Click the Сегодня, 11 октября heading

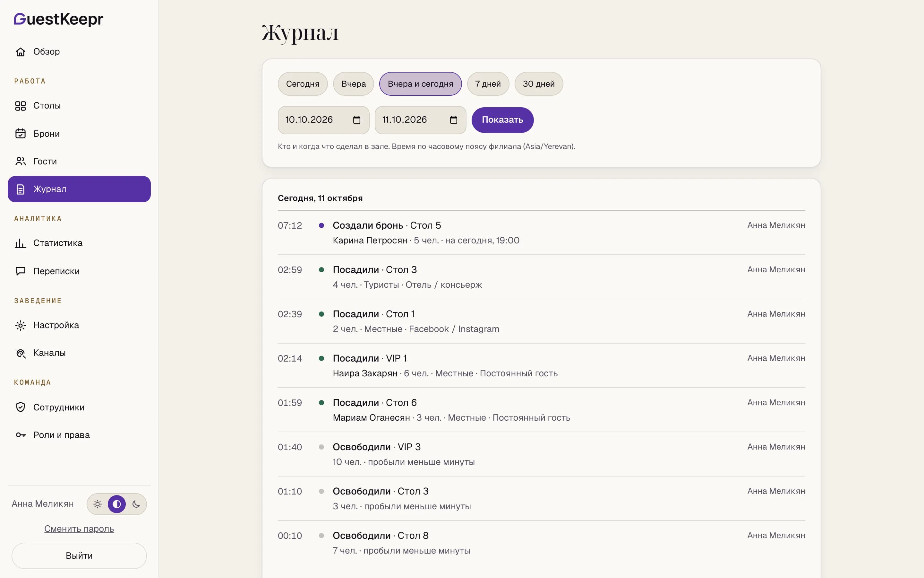coord(320,198)
